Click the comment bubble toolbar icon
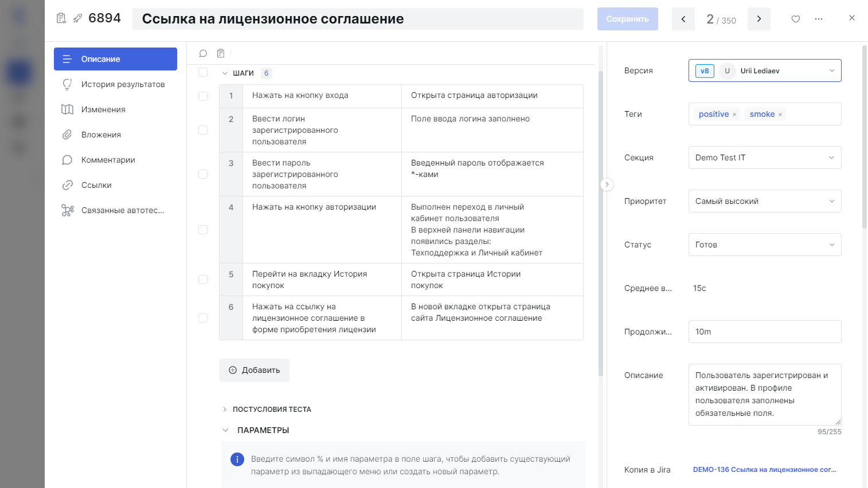 tap(203, 53)
